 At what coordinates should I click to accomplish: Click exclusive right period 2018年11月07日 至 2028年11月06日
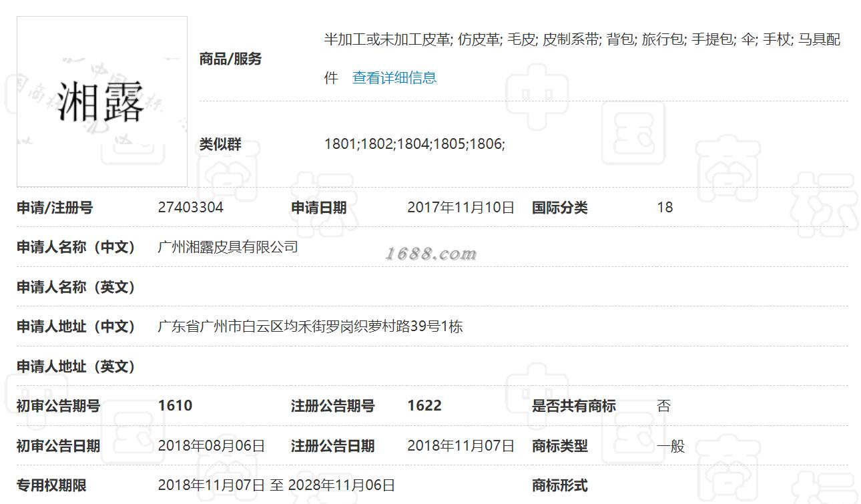(x=276, y=485)
